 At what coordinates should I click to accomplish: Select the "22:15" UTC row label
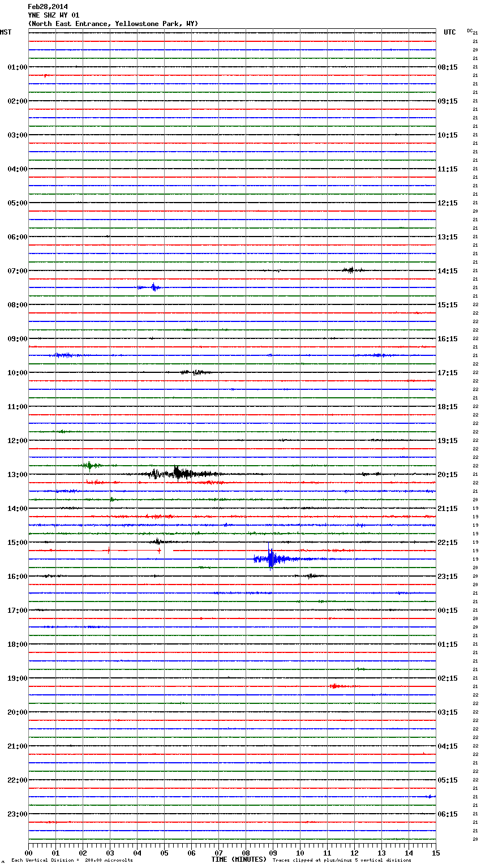click(448, 543)
